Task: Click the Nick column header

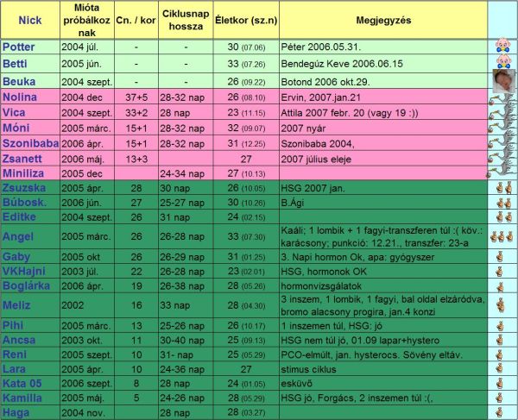Action: 29,19
